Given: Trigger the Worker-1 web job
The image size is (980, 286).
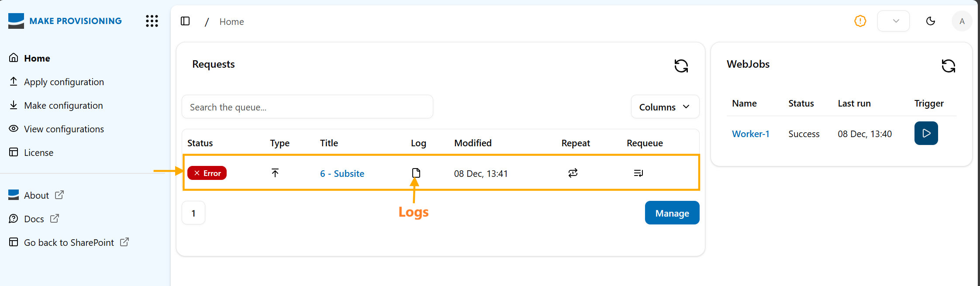Looking at the screenshot, I should tap(926, 133).
